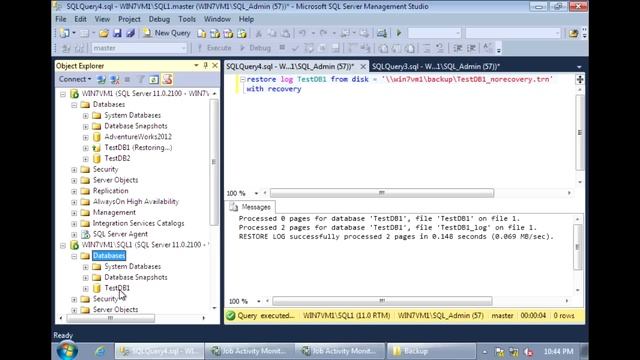Collapse the restore log code region

[242, 80]
